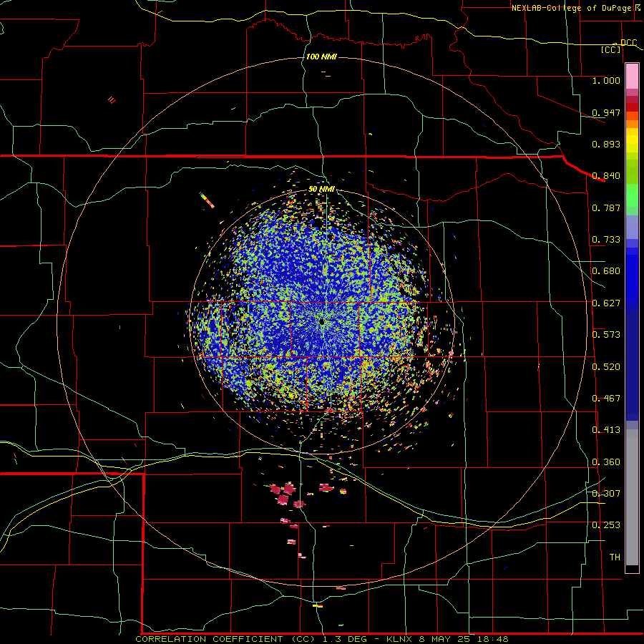Screen dimensions: 644x644
Task: Click the 0.520 scale value
Action: 606,367
